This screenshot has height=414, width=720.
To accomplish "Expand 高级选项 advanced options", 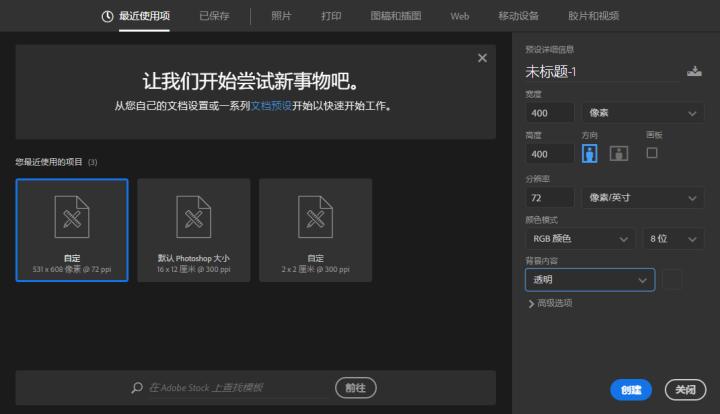I will [x=550, y=303].
